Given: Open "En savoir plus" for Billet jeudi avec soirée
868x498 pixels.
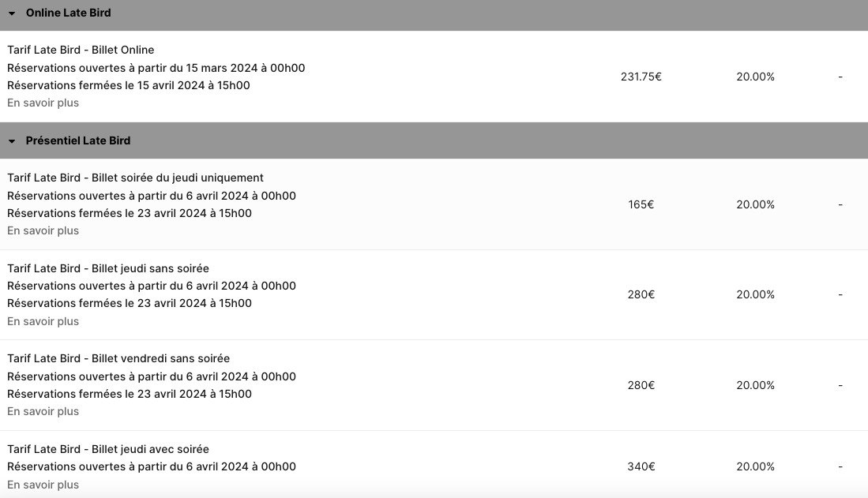Looking at the screenshot, I should point(43,485).
